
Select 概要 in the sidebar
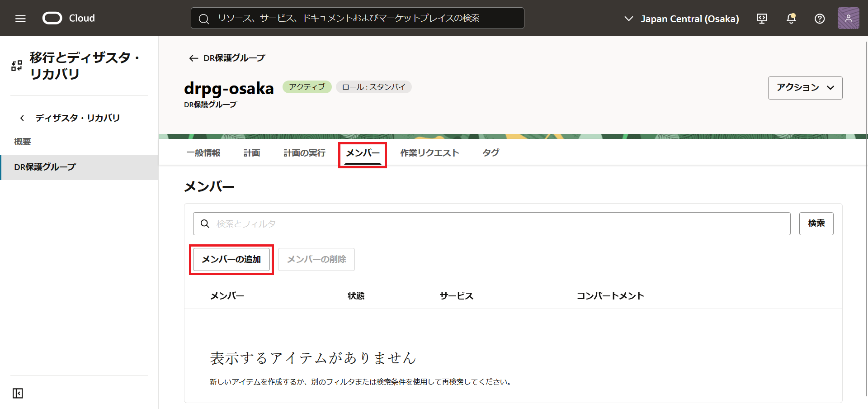pos(23,142)
